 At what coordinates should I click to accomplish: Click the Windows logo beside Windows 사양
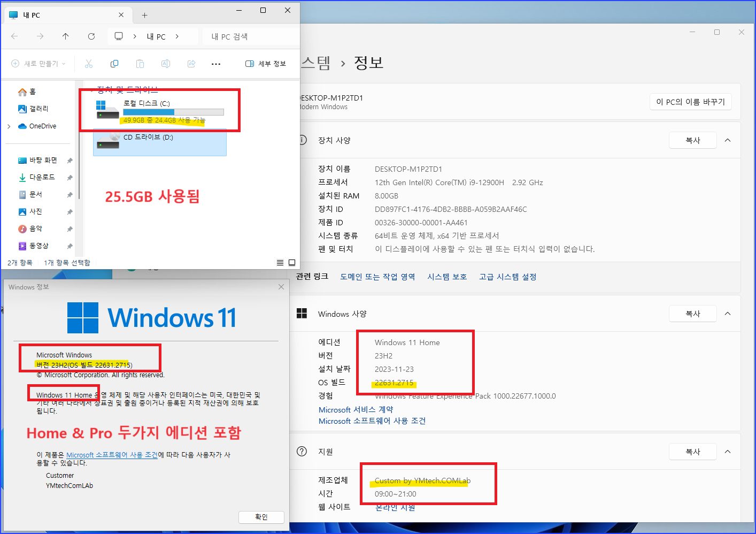pyautogui.click(x=302, y=314)
